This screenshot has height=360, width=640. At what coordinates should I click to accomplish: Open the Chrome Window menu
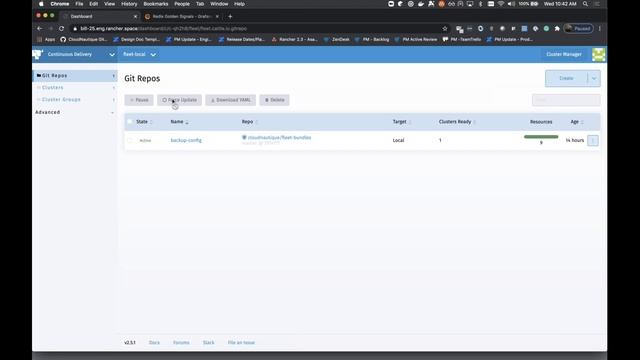(219, 4)
